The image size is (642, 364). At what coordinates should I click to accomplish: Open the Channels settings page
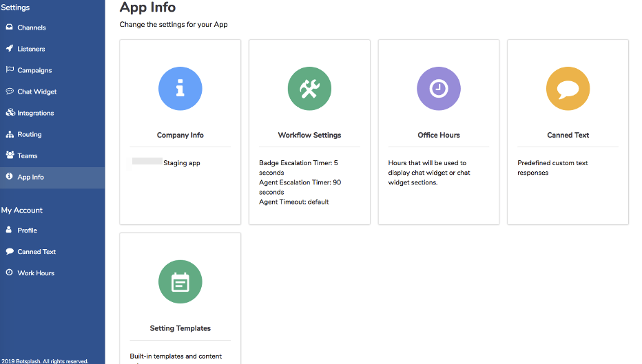[32, 28]
